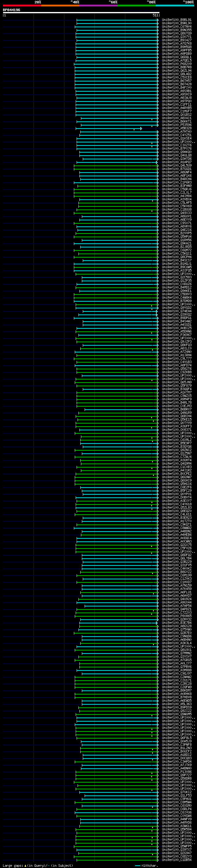The width and height of the screenshot is (197, 868).
Task: Select UniRef100_Q6F8L5 hit
Action: pyautogui.click(x=176, y=737)
